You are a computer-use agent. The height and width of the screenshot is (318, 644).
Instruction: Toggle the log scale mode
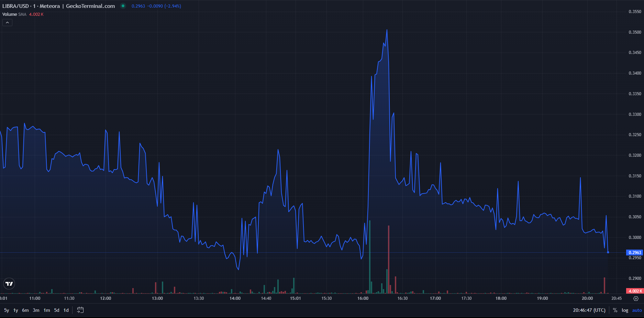click(625, 310)
